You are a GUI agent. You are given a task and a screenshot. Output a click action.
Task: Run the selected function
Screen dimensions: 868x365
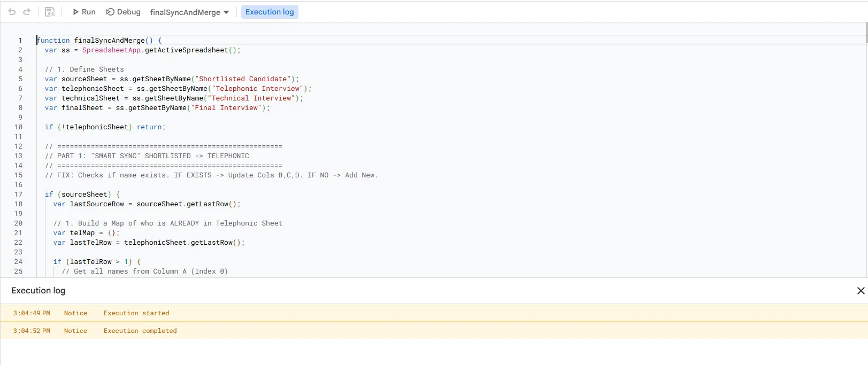(x=84, y=12)
